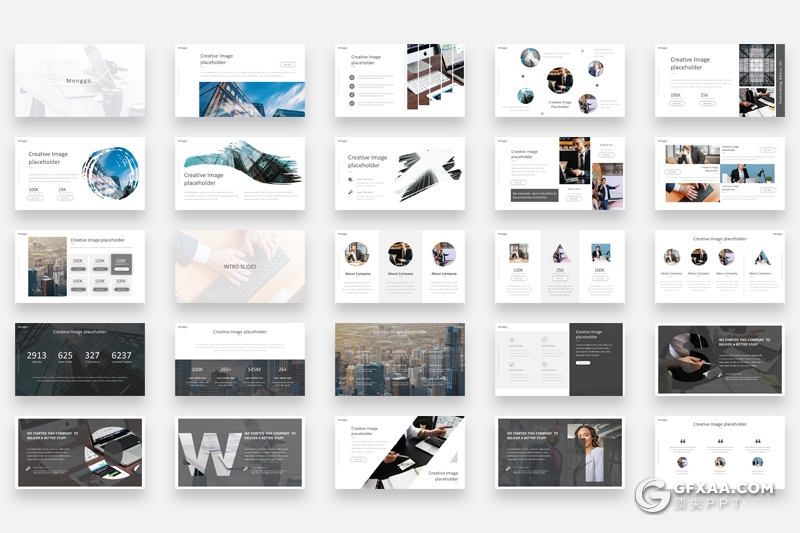The image size is (800, 533).
Task: Select the diagonal split image placeholder slide
Action: point(400,452)
